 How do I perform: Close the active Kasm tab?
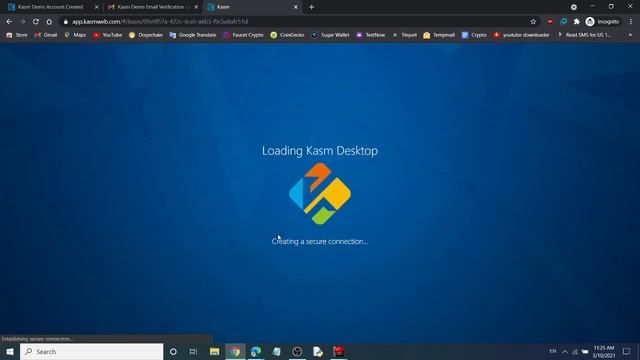click(296, 7)
